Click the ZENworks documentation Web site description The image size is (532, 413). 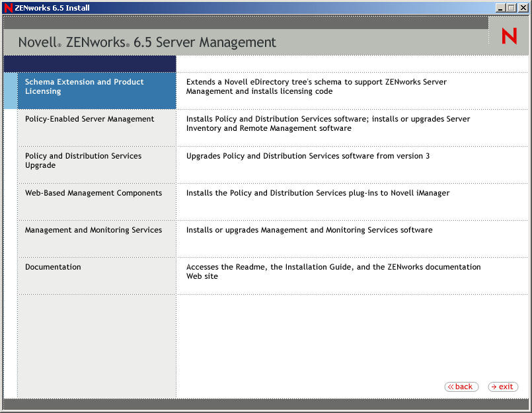point(334,271)
